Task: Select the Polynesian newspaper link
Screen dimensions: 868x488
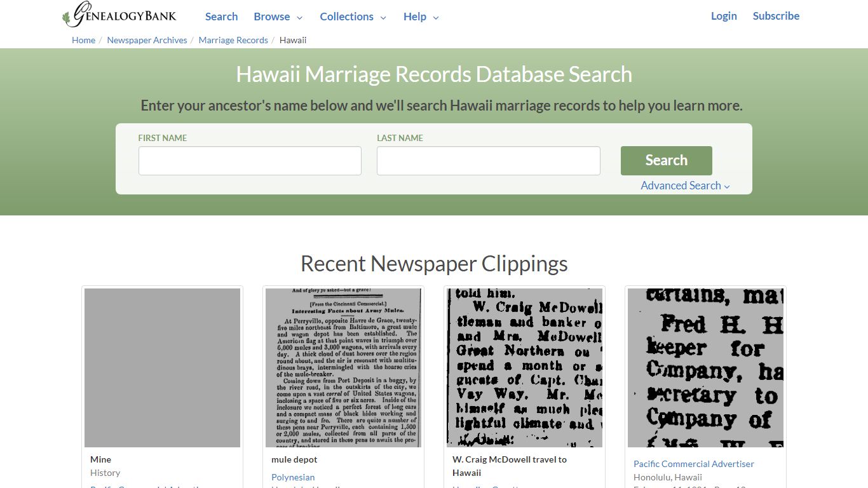Action: (x=293, y=477)
